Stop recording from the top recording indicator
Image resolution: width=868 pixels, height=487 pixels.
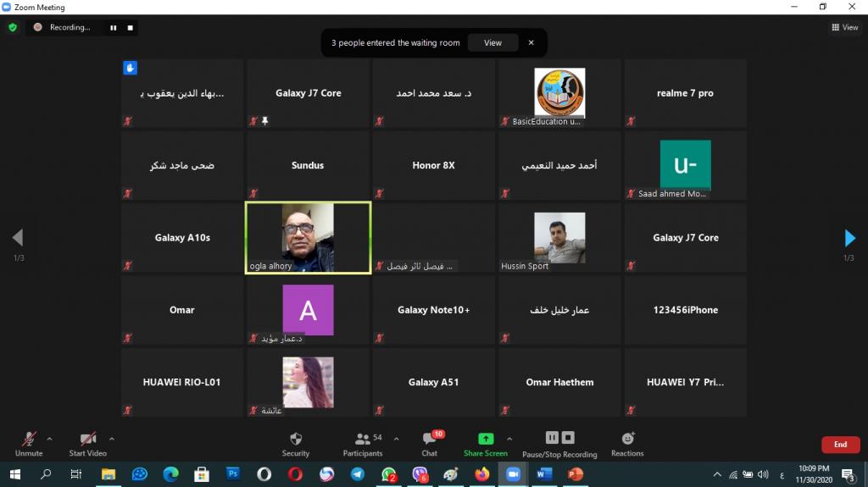[x=131, y=27]
